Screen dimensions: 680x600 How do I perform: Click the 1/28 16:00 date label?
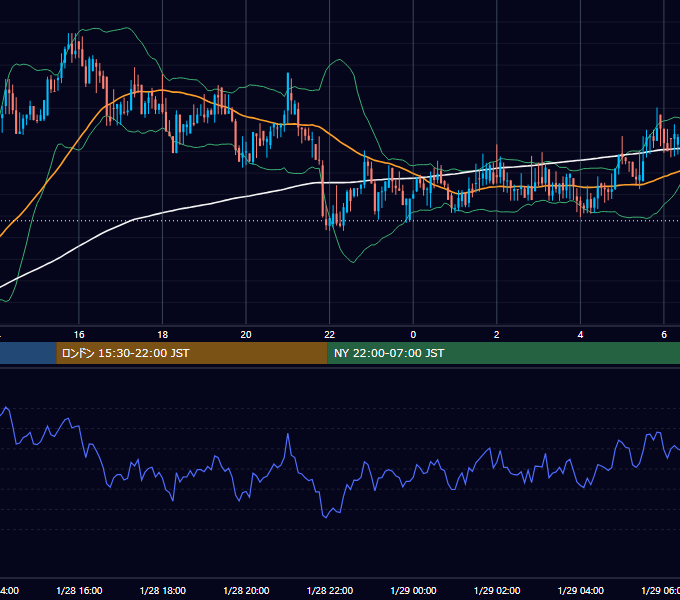(79, 590)
